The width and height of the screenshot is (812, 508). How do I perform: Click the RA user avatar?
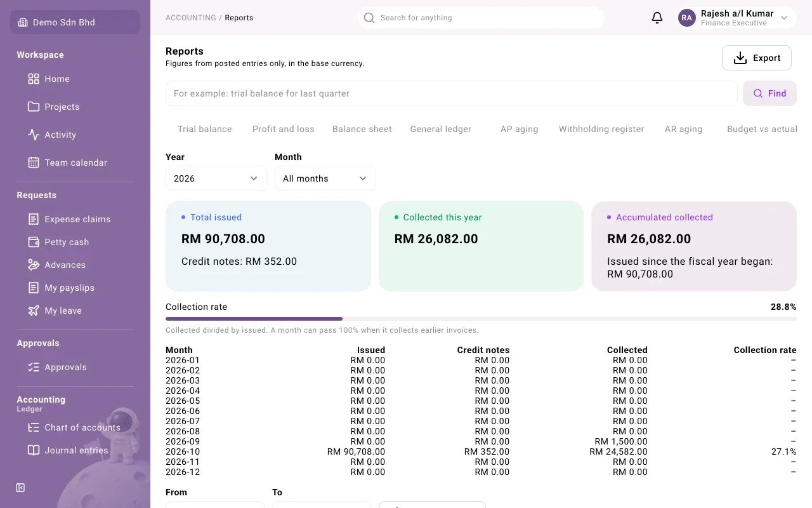coord(687,18)
